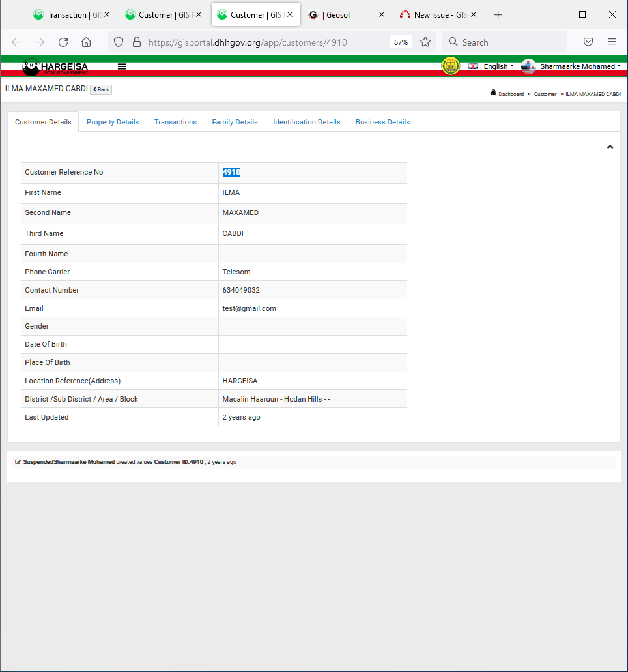Minimize the browser window
The image size is (628, 672).
552,14
